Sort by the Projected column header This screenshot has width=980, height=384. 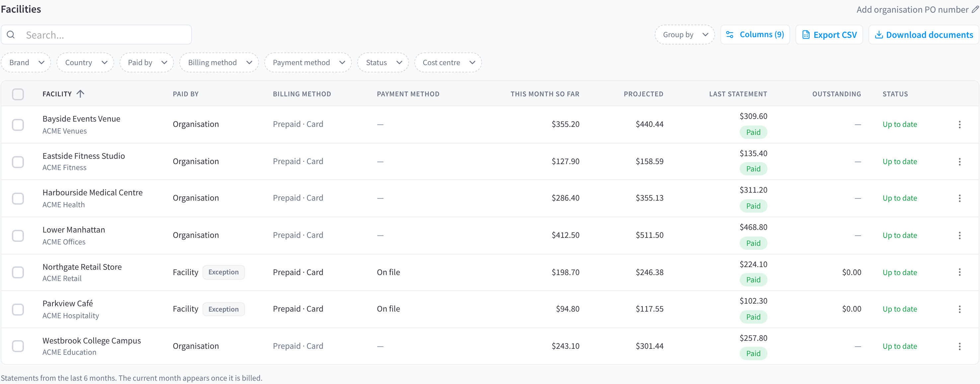coord(643,94)
